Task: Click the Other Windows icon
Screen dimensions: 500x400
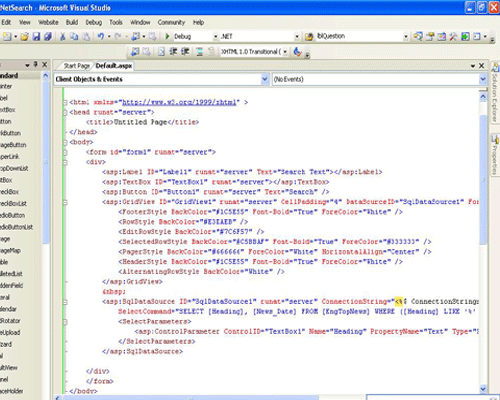Action: pos(477,36)
